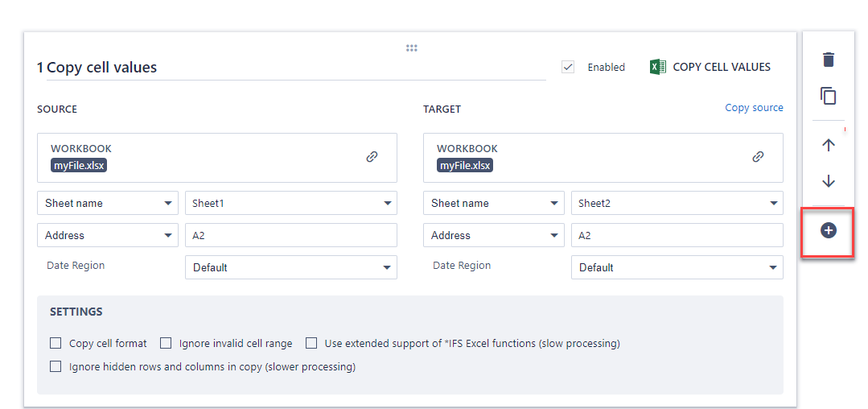Check Ignore hidden rows and columns
Image resolution: width=868 pixels, height=409 pixels.
click(x=56, y=366)
